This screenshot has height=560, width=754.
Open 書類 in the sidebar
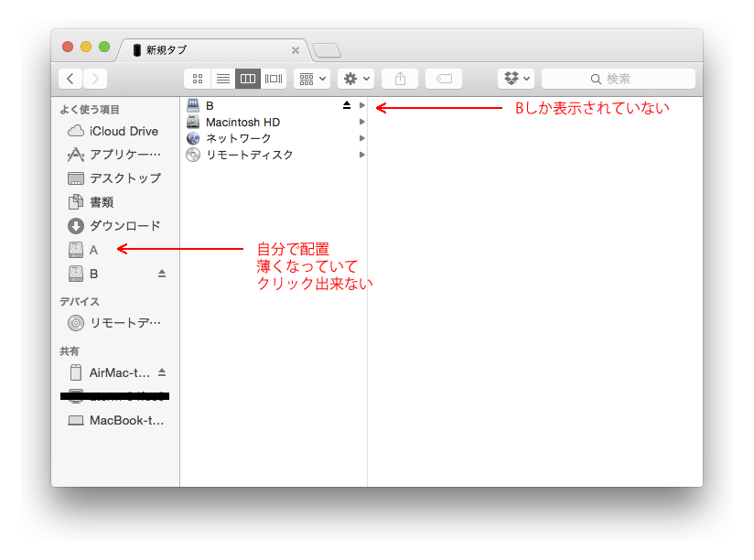115,202
